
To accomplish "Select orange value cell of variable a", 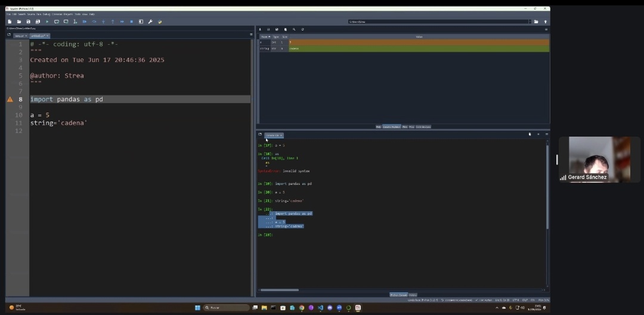I will pos(419,42).
